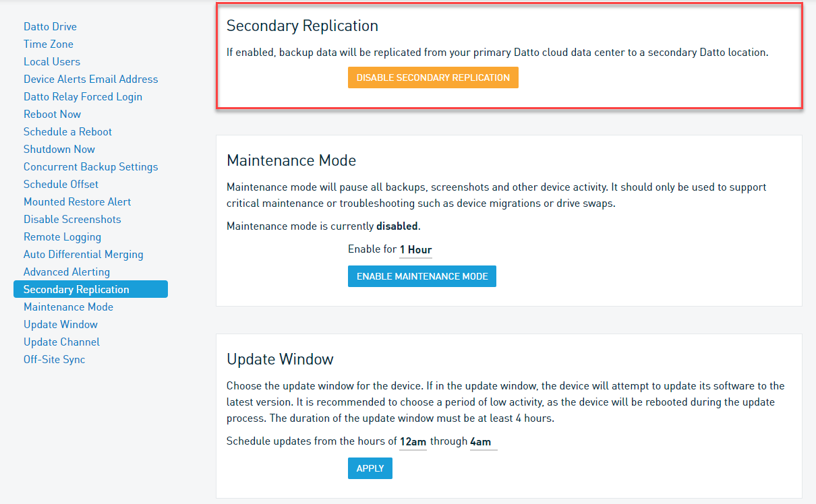The height and width of the screenshot is (504, 816).
Task: Open the update start hour '12am' dropdown
Action: 413,442
